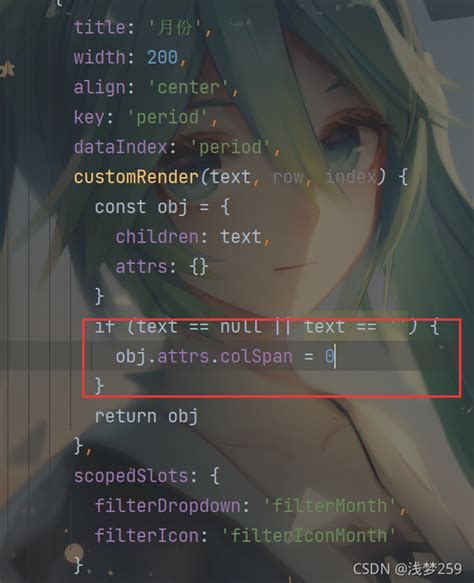Click the null keyword in the if condition

coord(241,327)
